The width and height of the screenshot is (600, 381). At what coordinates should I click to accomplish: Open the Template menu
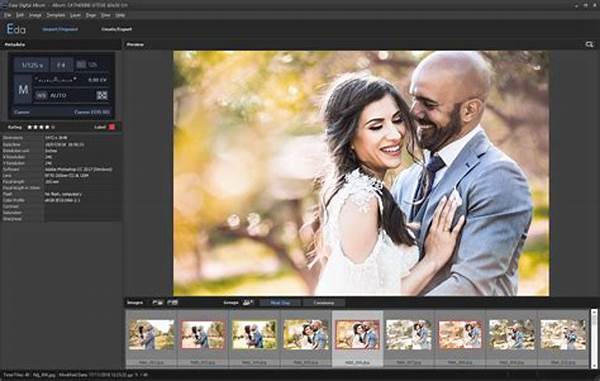pos(56,15)
